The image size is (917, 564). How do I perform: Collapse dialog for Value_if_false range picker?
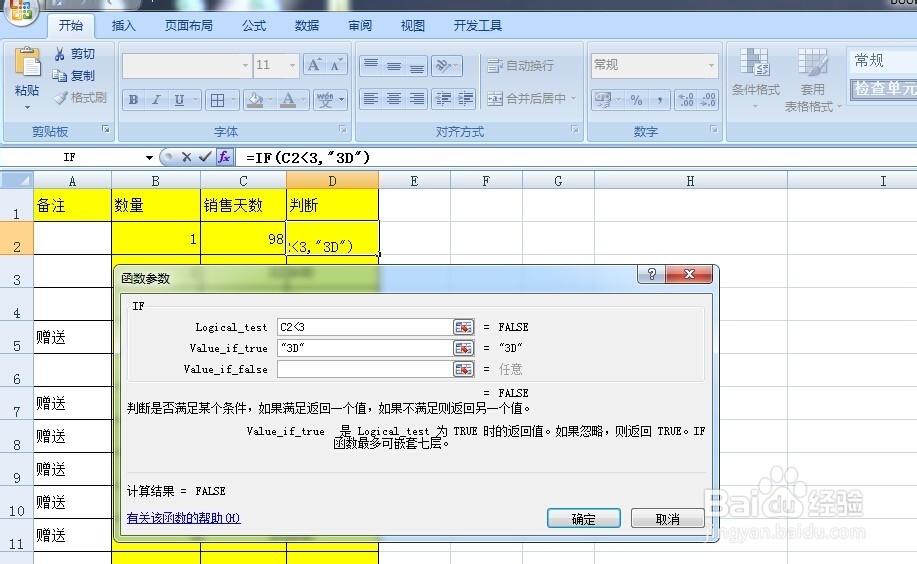pos(463,369)
